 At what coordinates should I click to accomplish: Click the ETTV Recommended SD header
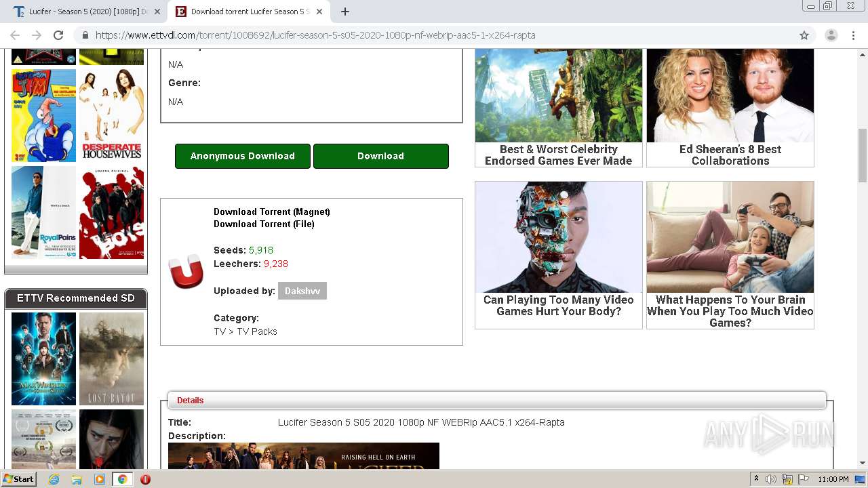(x=76, y=298)
